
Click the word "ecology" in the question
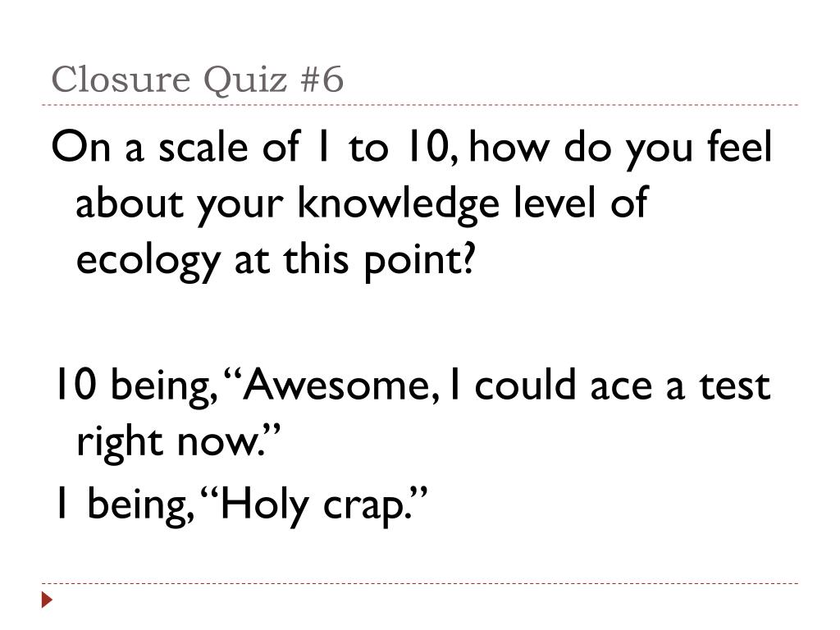coord(148,262)
